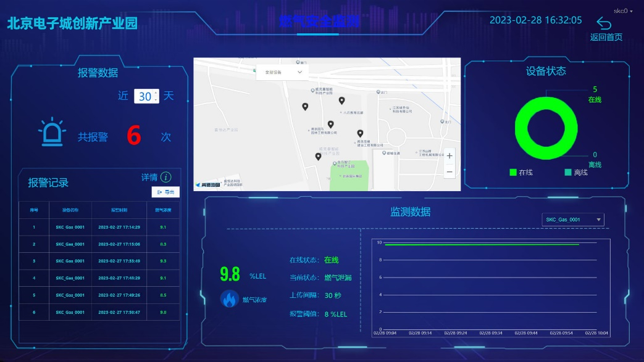Image resolution: width=644 pixels, height=362 pixels.
Task: Select map marker near 八爪教育总部
Action: click(x=341, y=101)
